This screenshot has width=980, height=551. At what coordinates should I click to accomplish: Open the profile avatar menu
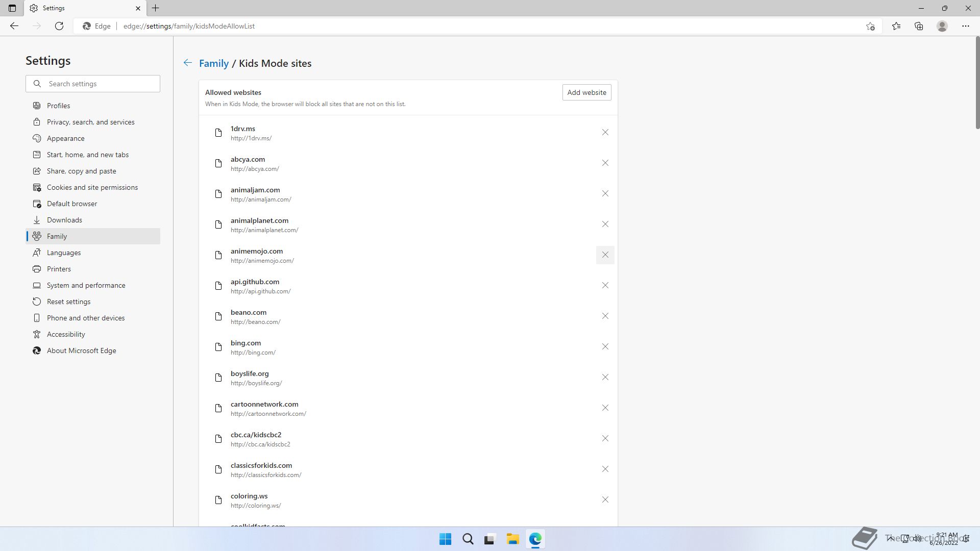(942, 26)
